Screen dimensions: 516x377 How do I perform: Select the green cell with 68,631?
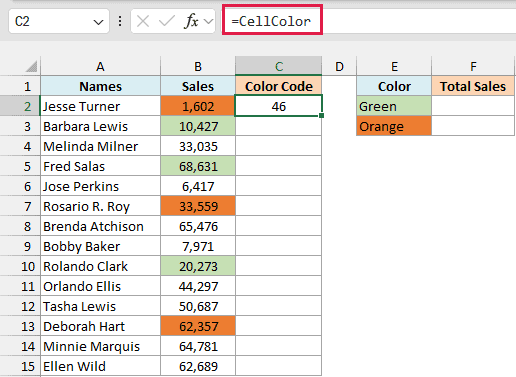click(x=198, y=166)
